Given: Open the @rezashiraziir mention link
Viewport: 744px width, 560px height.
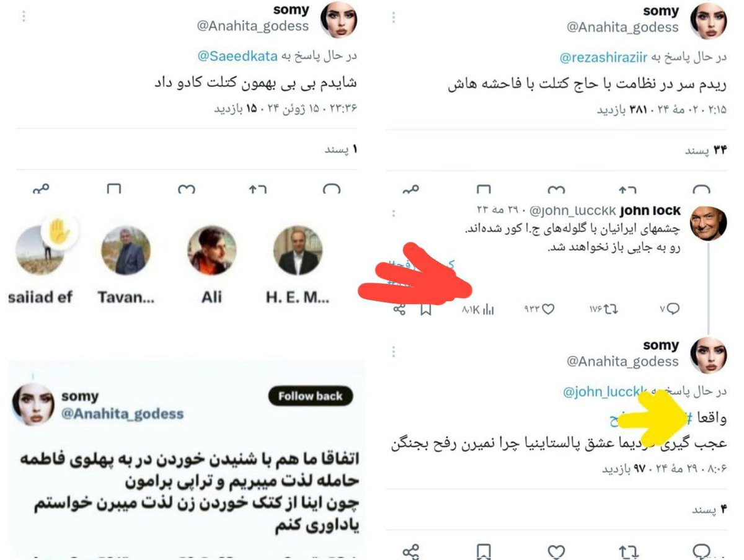Looking at the screenshot, I should click(x=603, y=58).
